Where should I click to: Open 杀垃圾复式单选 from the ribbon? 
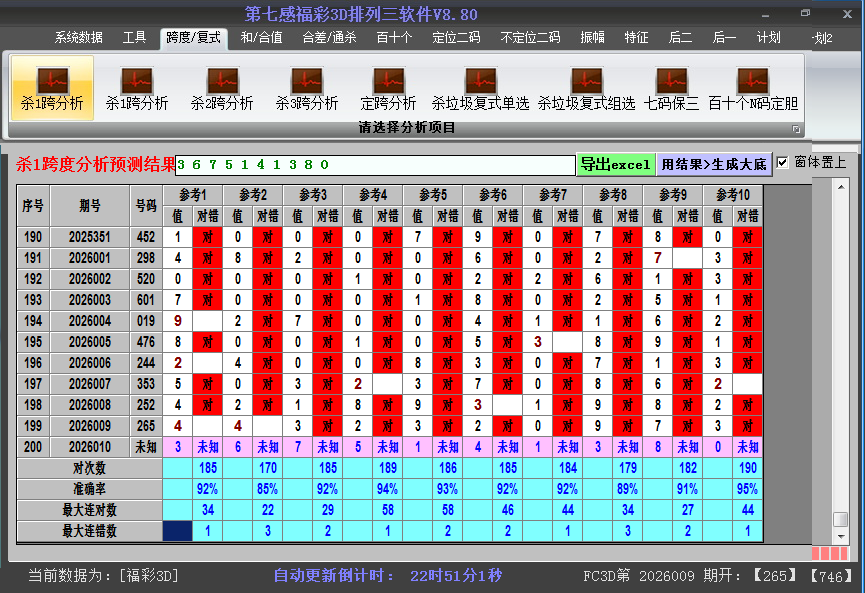click(x=480, y=88)
